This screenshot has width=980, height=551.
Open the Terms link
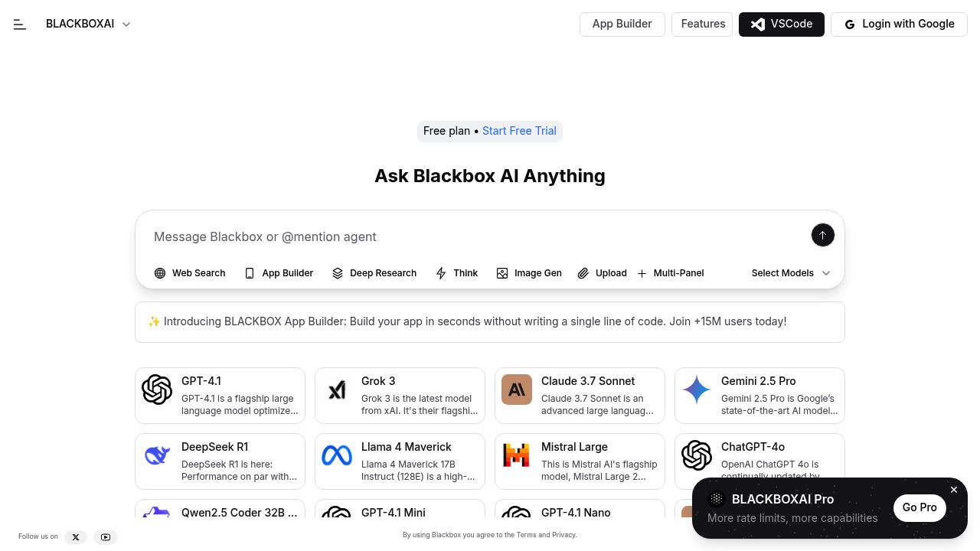pos(526,535)
